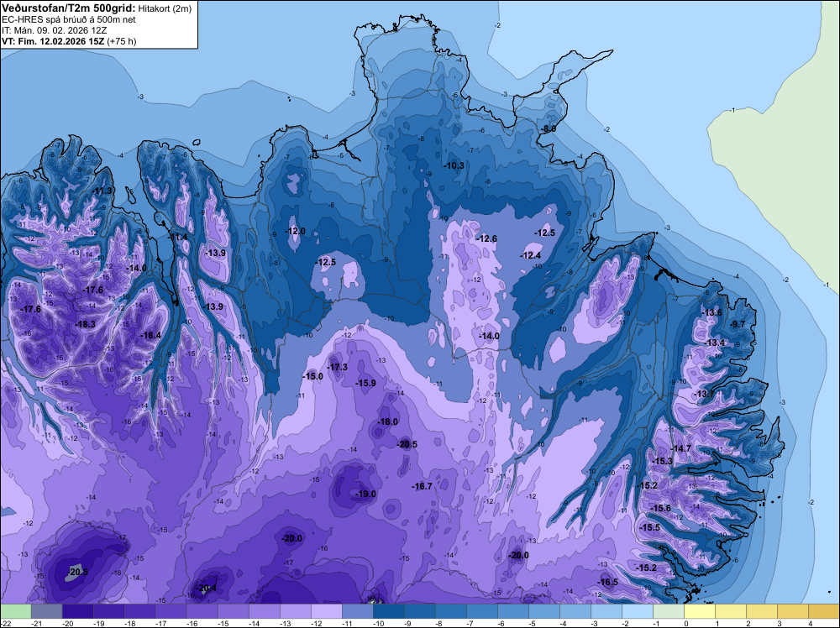Image resolution: width=840 pixels, height=628 pixels.
Task: Click the -18.3 temperature label
Action: pos(86,324)
